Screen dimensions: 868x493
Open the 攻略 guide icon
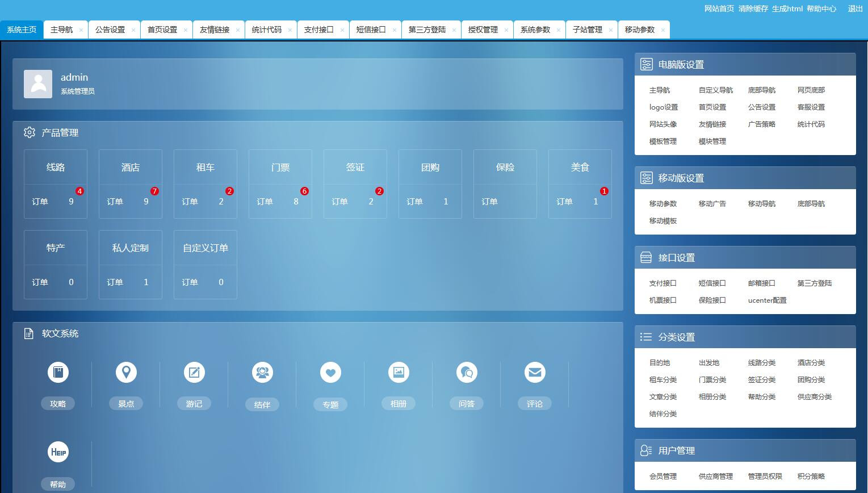[x=58, y=373]
